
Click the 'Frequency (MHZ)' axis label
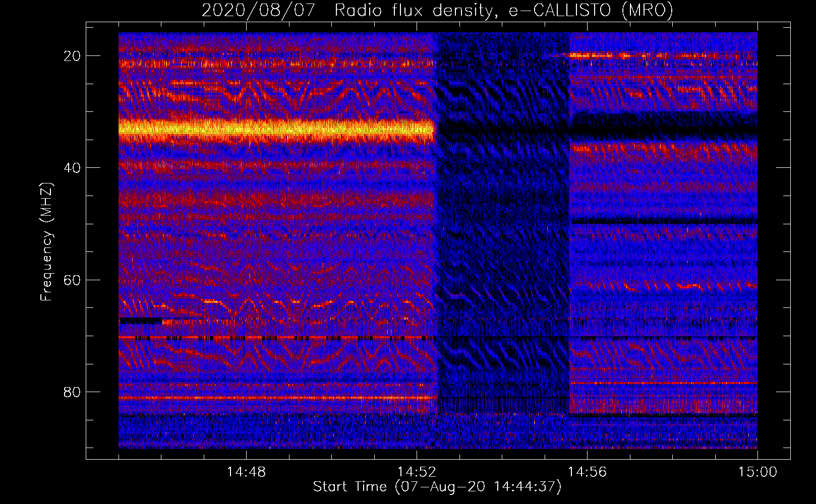pos(46,242)
